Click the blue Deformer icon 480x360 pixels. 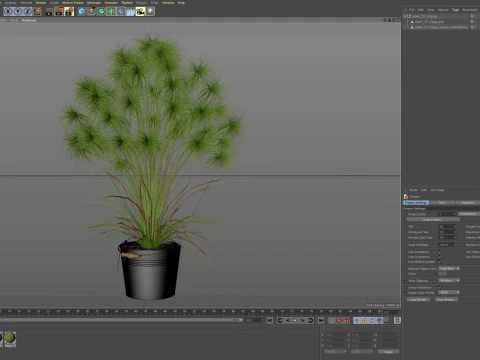(x=120, y=12)
